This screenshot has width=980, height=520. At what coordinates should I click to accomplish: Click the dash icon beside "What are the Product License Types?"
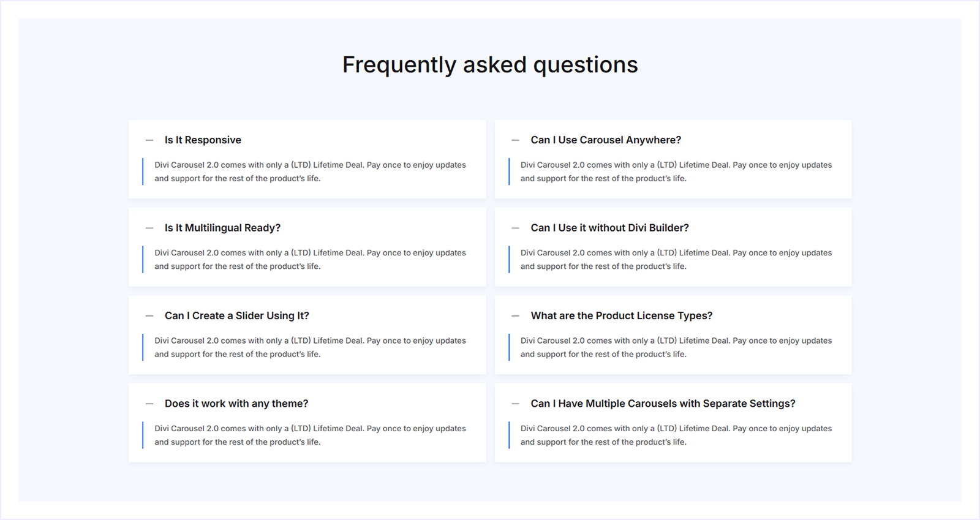(x=514, y=315)
